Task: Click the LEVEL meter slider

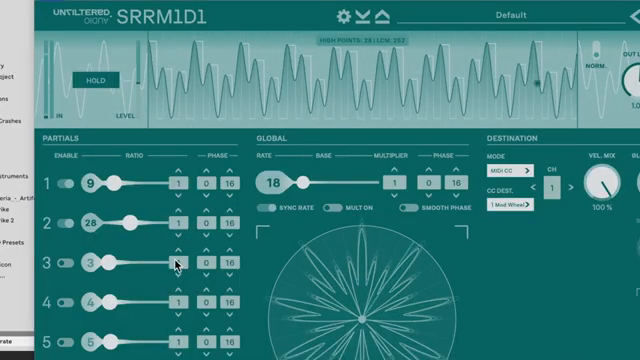Action: coord(138,62)
